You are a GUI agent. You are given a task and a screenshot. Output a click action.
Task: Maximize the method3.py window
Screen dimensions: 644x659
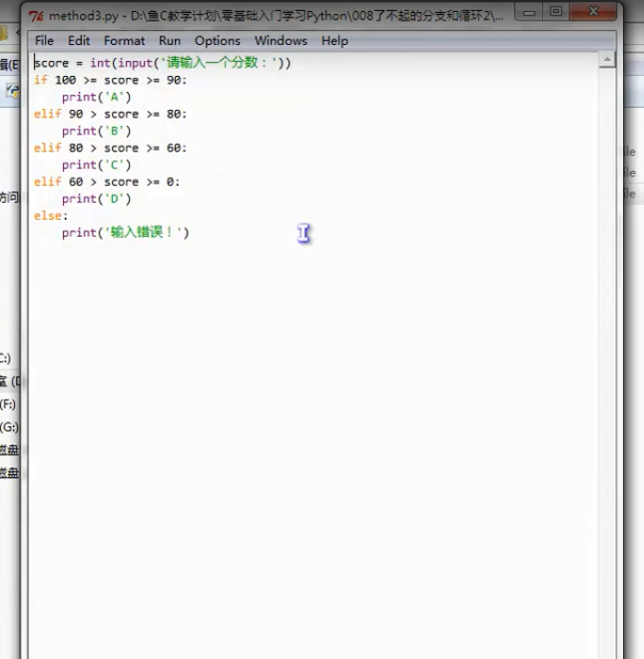pyautogui.click(x=556, y=11)
